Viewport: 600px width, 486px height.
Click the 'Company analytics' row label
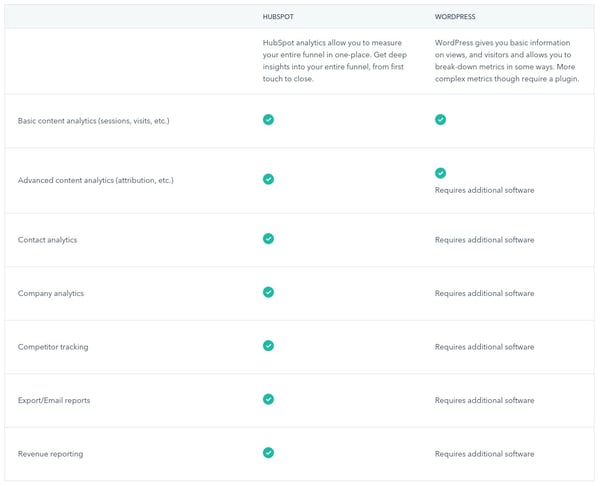pyautogui.click(x=51, y=294)
